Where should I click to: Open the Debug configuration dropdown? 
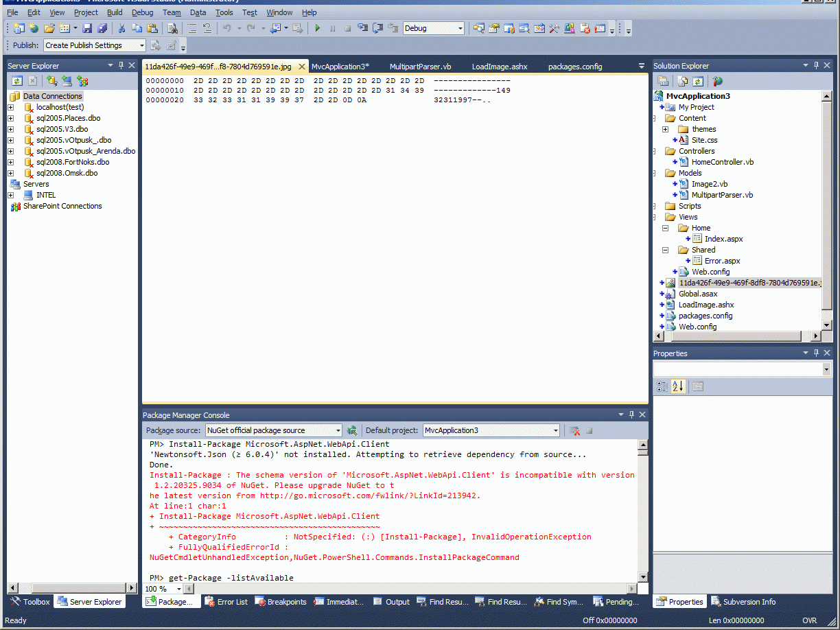click(459, 28)
